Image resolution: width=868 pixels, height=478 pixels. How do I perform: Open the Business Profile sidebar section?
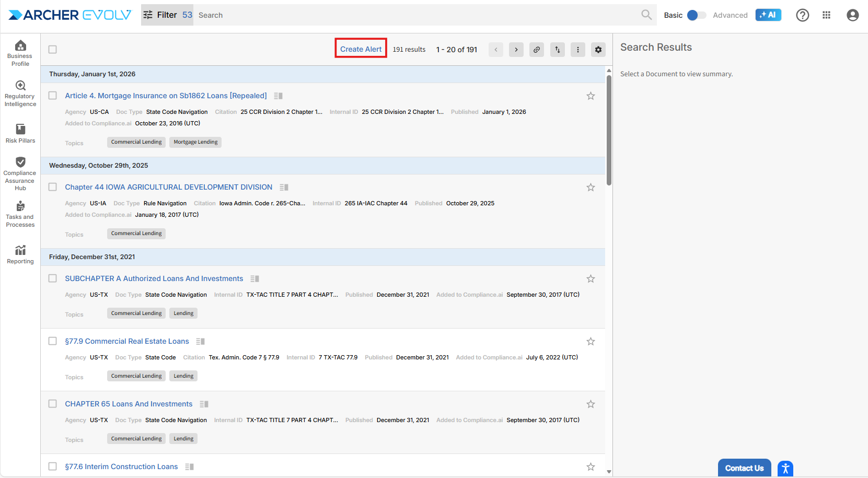[20, 53]
